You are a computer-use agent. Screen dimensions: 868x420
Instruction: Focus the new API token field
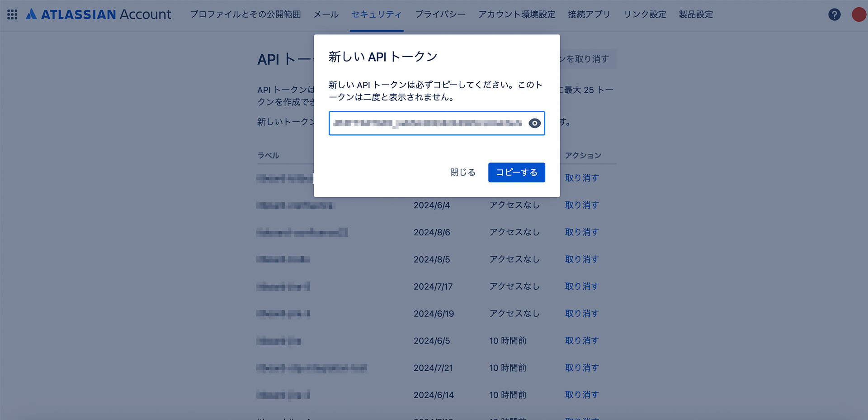click(427, 123)
